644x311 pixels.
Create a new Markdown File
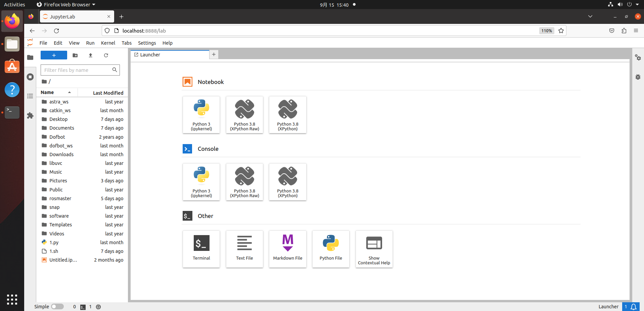click(x=288, y=249)
